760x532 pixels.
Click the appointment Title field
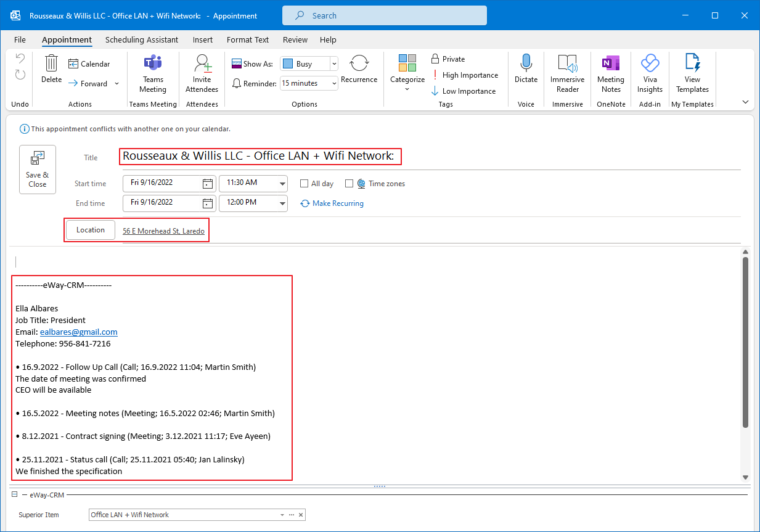[x=431, y=157]
